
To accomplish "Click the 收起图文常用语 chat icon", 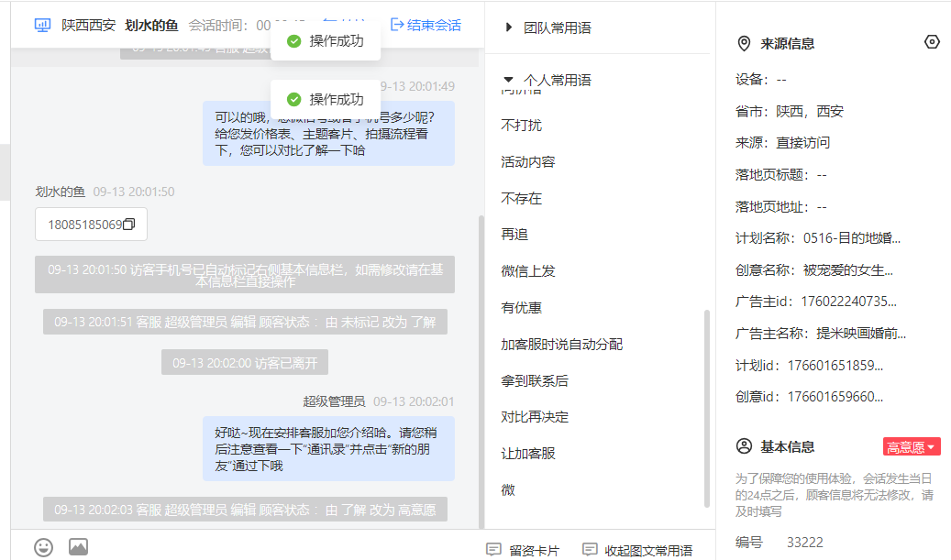I will [590, 550].
